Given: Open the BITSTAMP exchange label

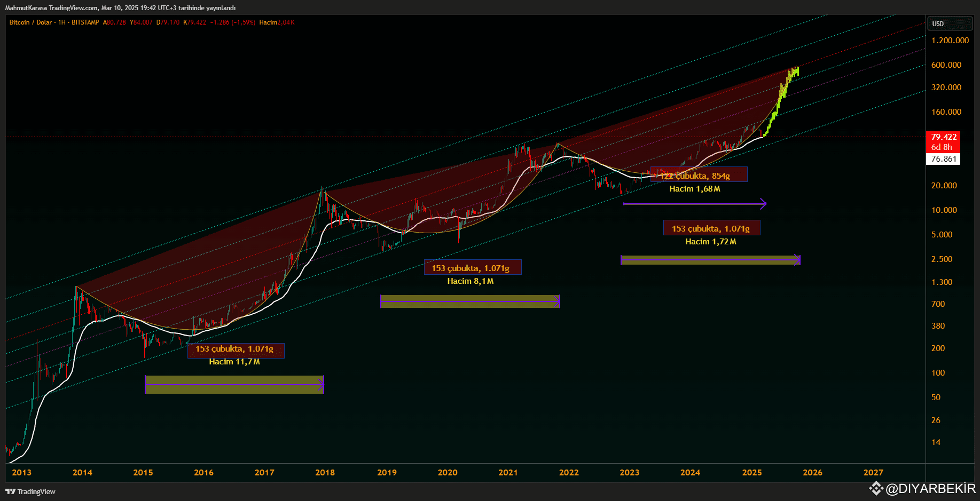Looking at the screenshot, I should pos(84,22).
